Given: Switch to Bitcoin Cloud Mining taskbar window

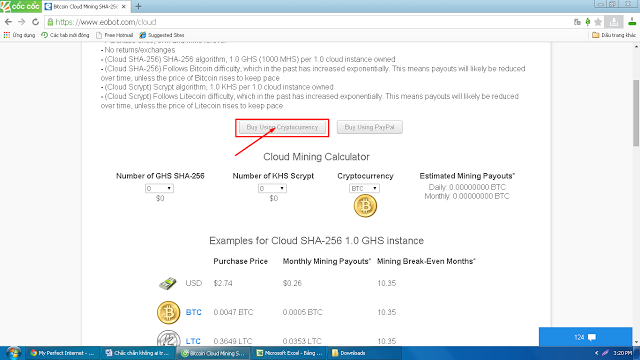Looking at the screenshot, I should [214, 353].
